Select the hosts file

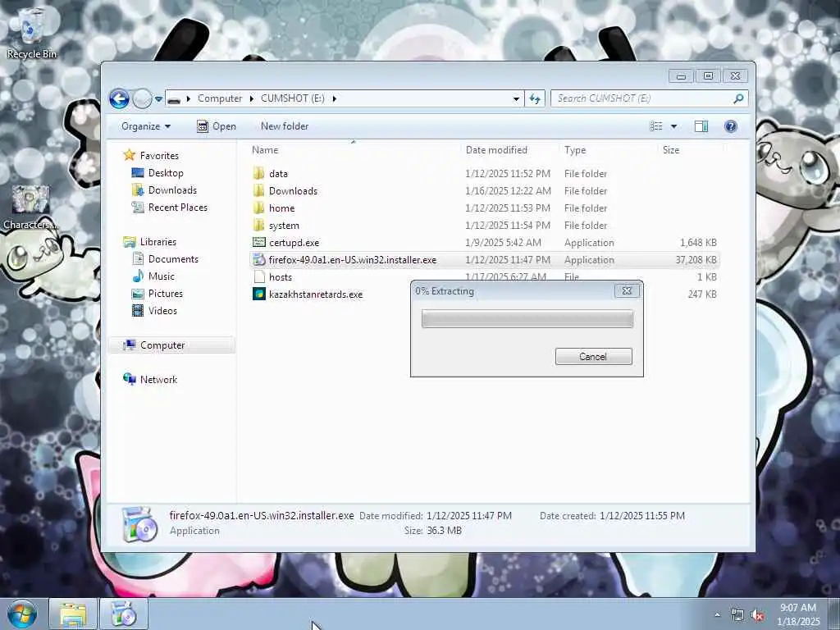click(281, 277)
